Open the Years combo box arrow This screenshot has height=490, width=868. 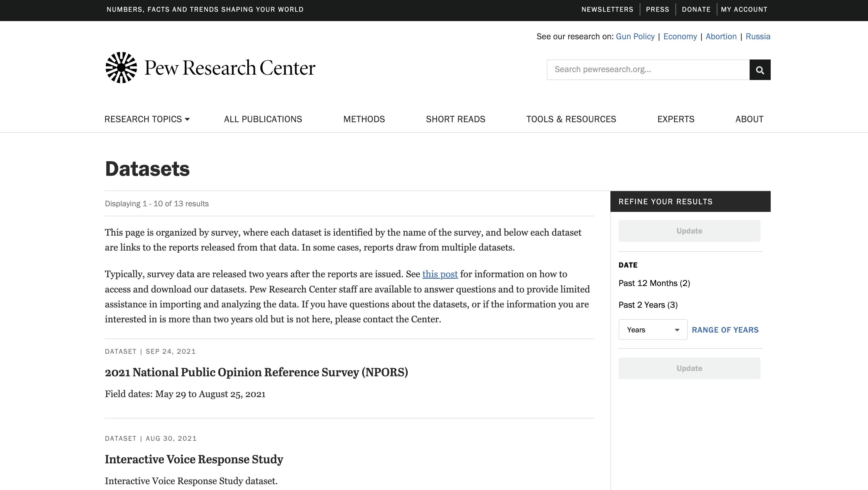(677, 330)
